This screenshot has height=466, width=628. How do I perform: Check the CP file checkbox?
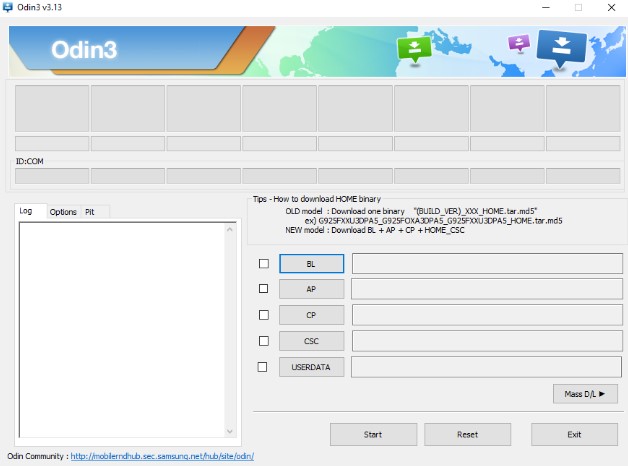(264, 315)
